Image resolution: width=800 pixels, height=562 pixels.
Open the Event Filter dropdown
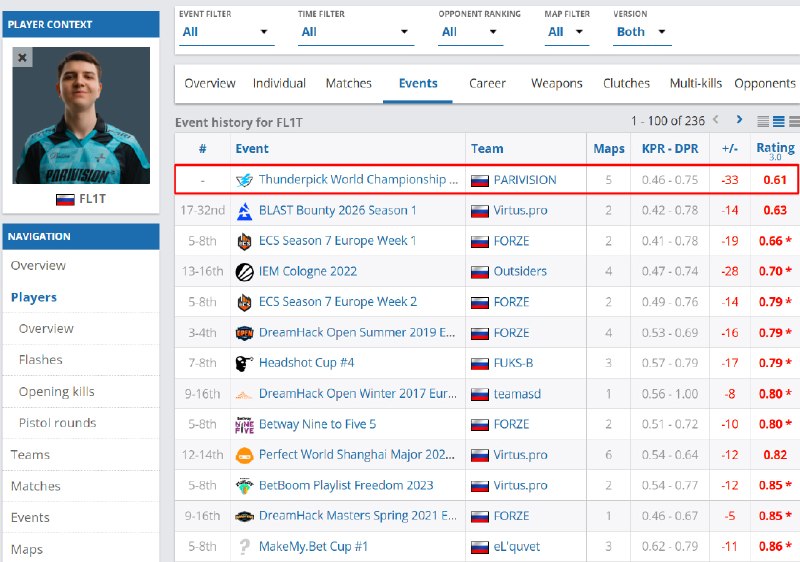pos(227,32)
